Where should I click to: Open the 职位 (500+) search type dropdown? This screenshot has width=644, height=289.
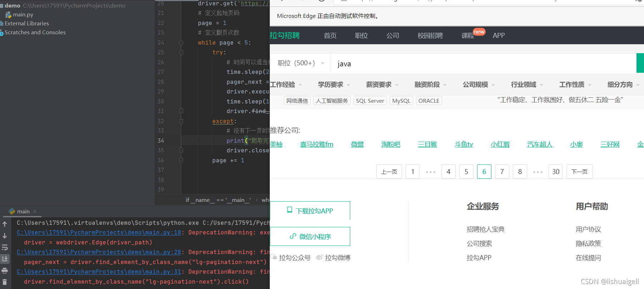point(301,63)
